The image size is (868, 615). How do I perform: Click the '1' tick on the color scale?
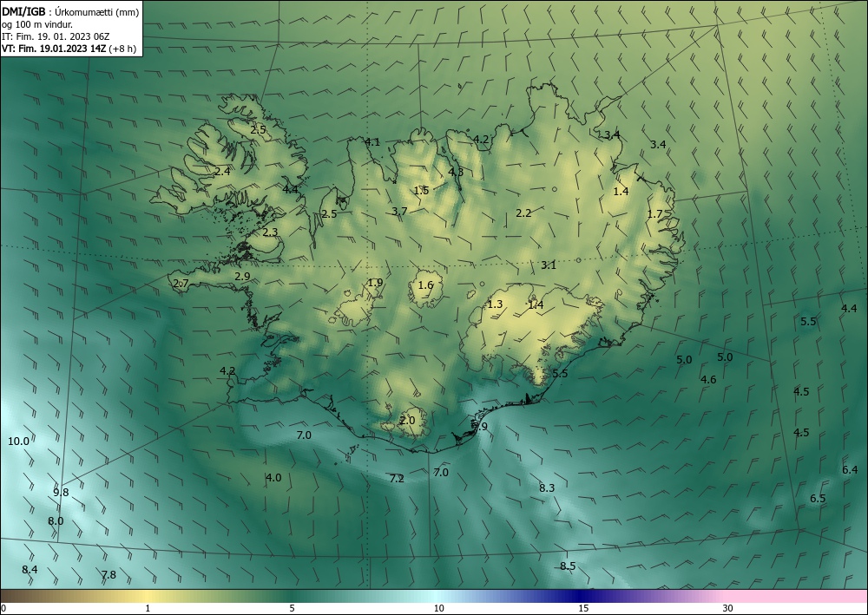coord(148,609)
